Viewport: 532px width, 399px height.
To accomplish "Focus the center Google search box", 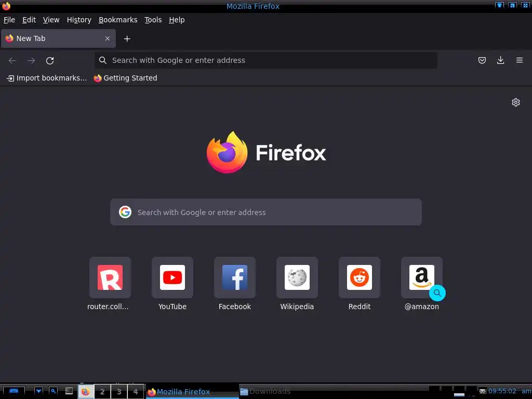I will pyautogui.click(x=266, y=212).
